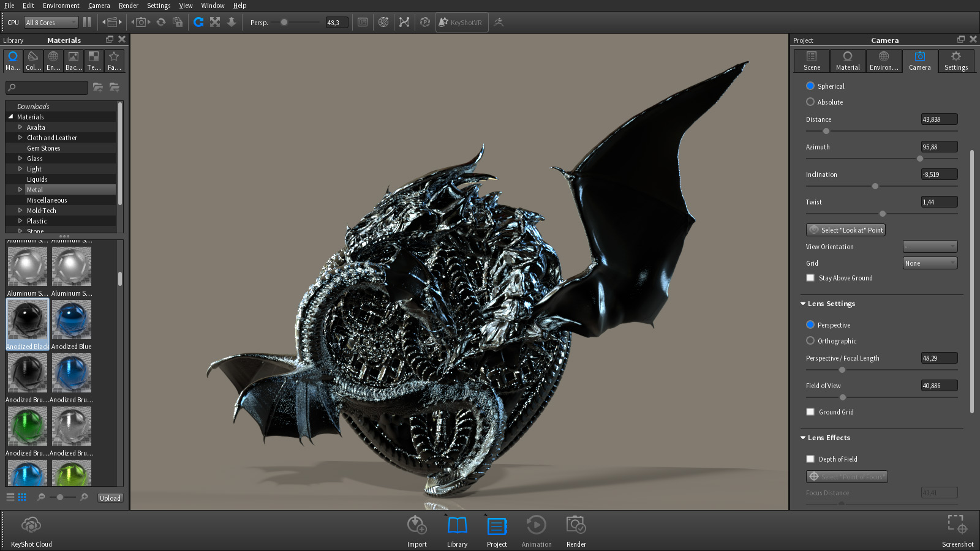Open the CPU cores dropdown
The image size is (980, 551).
click(51, 23)
